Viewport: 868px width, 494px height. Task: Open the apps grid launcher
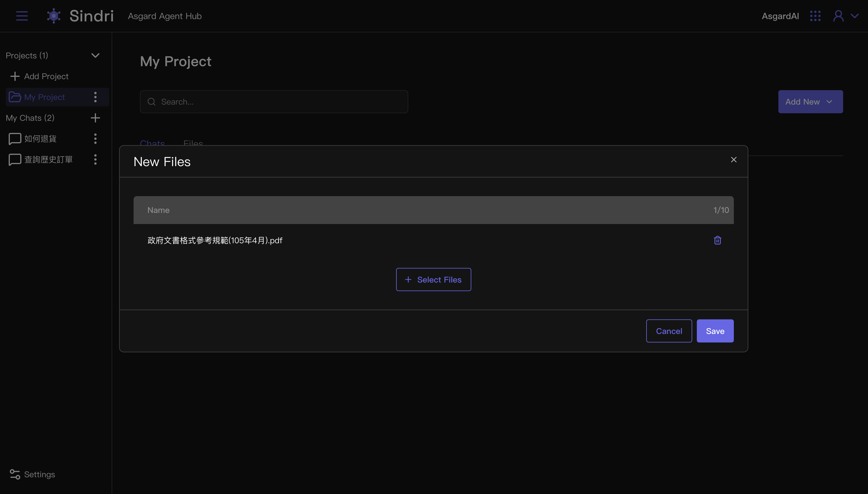tap(815, 16)
